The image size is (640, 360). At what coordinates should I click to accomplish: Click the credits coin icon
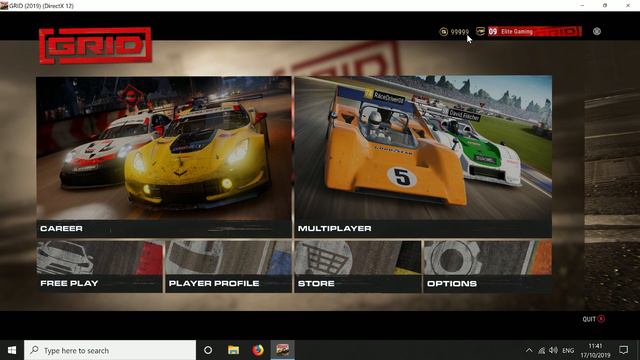coord(444,31)
